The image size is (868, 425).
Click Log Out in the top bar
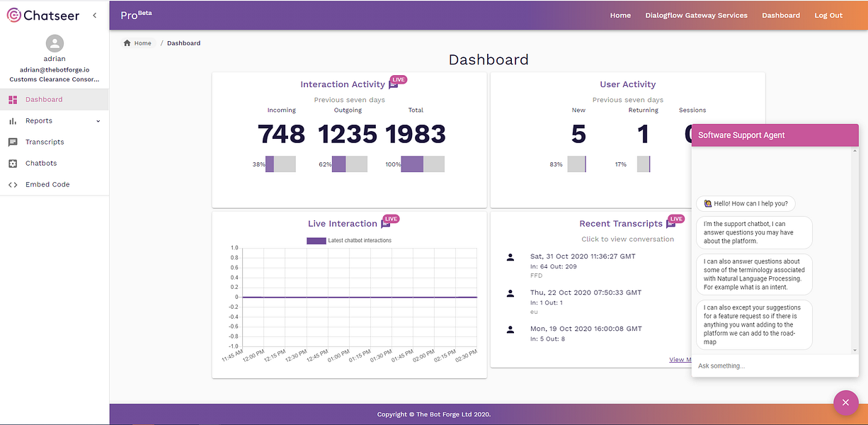pyautogui.click(x=828, y=15)
